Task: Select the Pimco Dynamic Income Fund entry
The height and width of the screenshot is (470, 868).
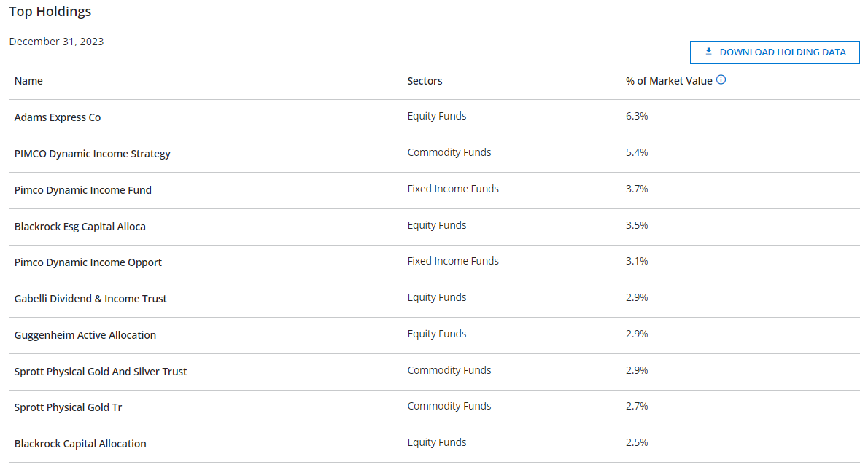Action: click(x=82, y=189)
